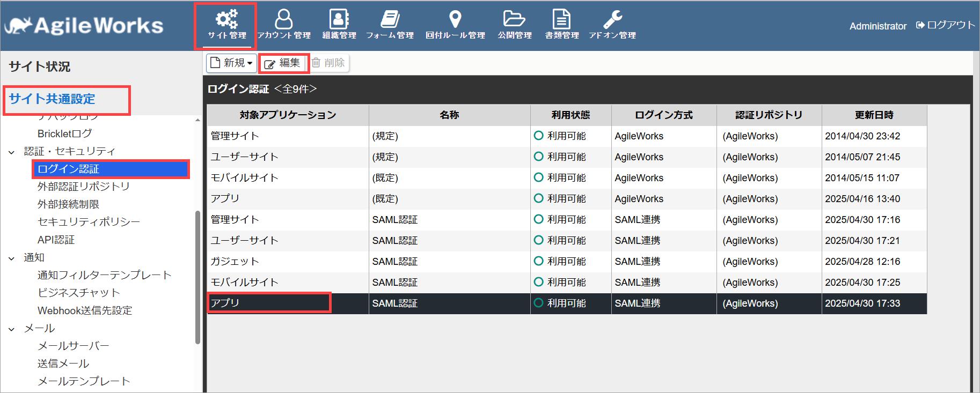
Task: Click the 編集 button
Action: (x=283, y=63)
